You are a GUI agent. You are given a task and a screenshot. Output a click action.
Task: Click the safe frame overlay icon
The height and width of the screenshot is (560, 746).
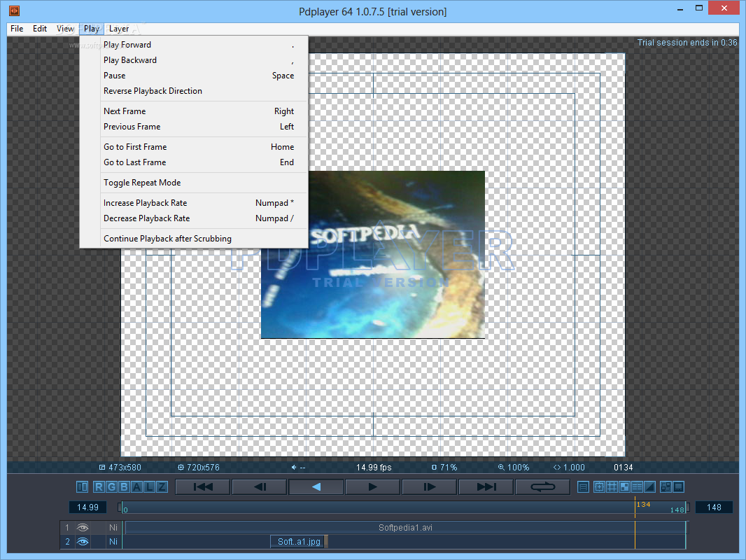(x=600, y=486)
